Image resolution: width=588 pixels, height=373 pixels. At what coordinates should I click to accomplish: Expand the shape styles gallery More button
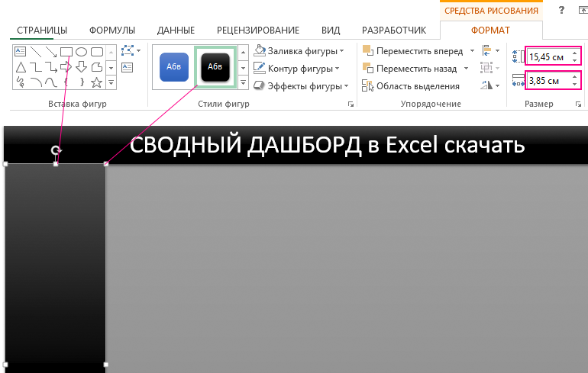coord(243,82)
